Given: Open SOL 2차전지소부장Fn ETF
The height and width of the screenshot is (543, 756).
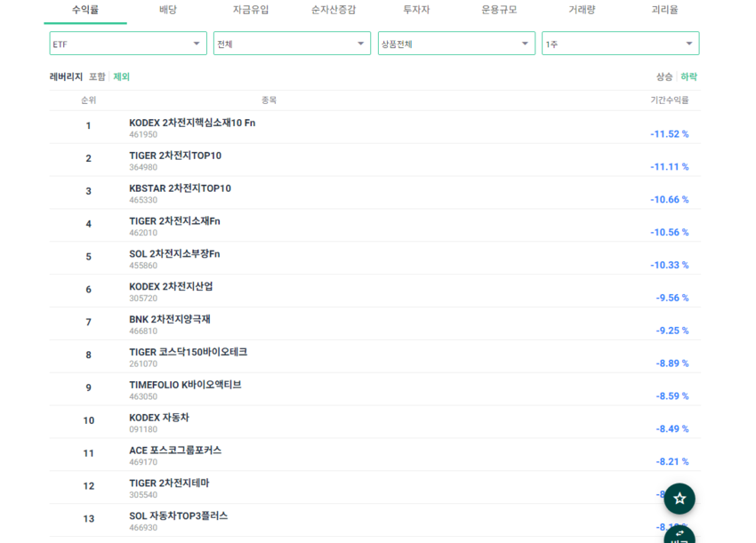Looking at the screenshot, I should coord(174,254).
